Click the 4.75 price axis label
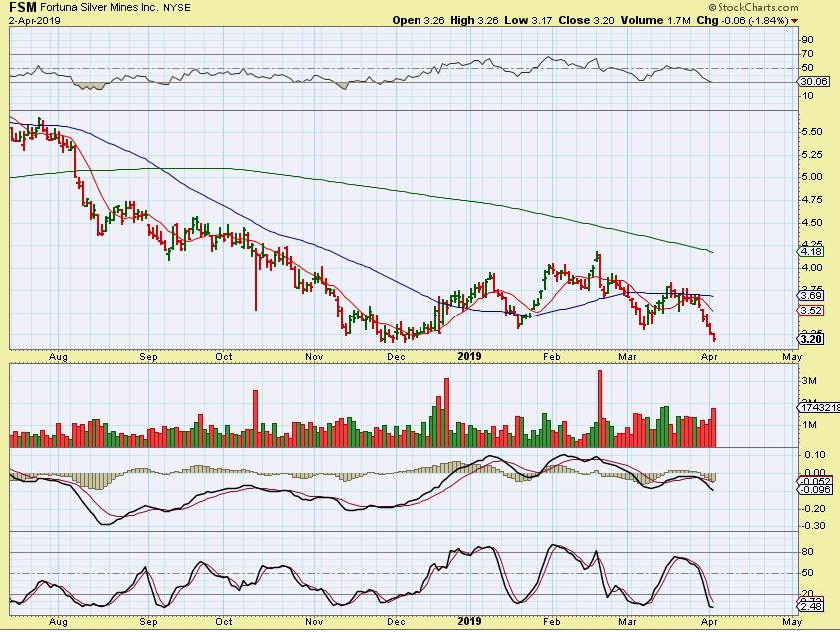Image resolution: width=840 pixels, height=632 pixels. click(812, 200)
